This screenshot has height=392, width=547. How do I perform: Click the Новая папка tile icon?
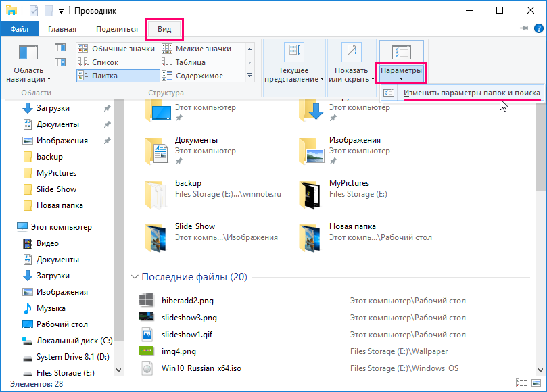coord(310,237)
